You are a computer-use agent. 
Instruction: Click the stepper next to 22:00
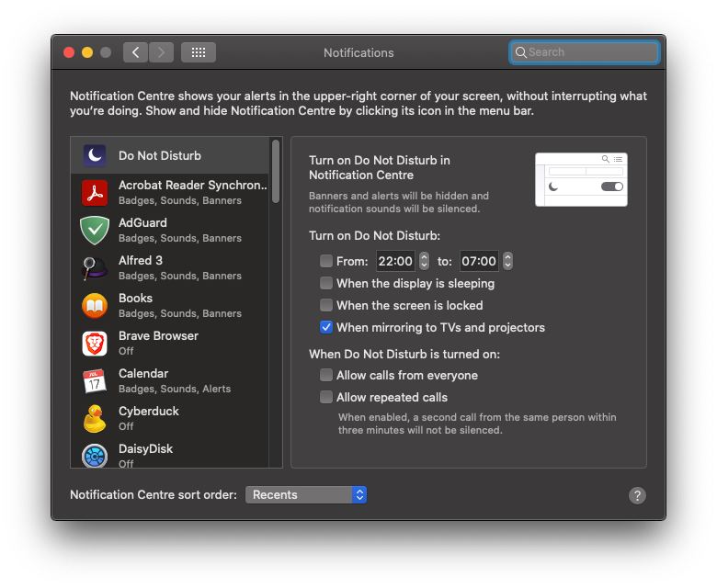click(x=424, y=261)
